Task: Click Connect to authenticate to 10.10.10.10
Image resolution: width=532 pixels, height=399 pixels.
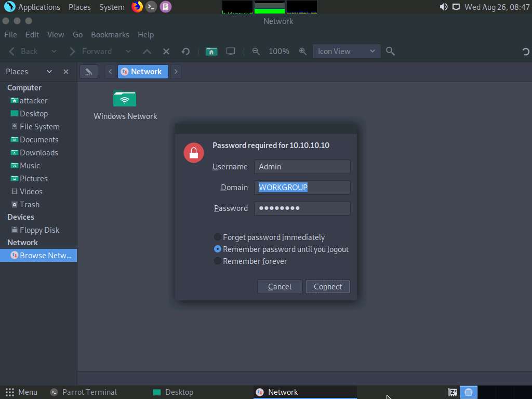Action: click(x=327, y=286)
